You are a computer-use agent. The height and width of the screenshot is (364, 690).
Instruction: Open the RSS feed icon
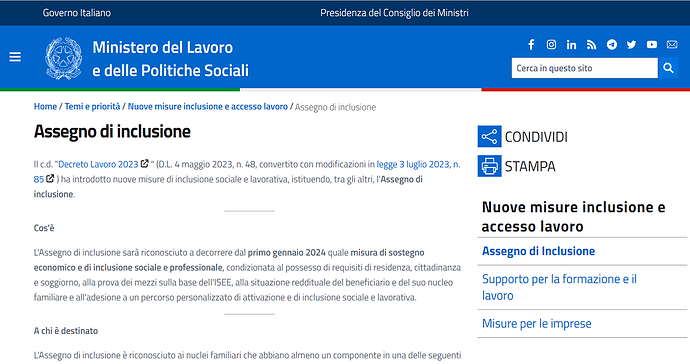tap(591, 44)
